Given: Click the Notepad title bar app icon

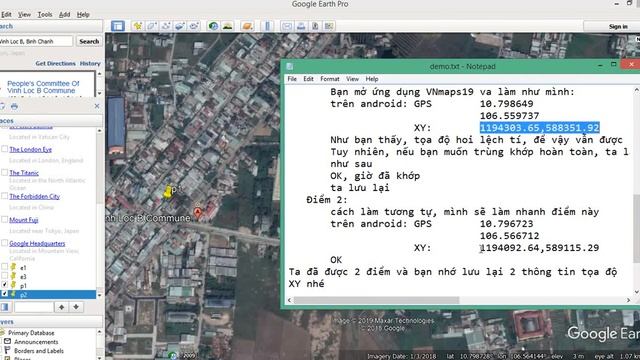Looking at the screenshot, I should 290,66.
